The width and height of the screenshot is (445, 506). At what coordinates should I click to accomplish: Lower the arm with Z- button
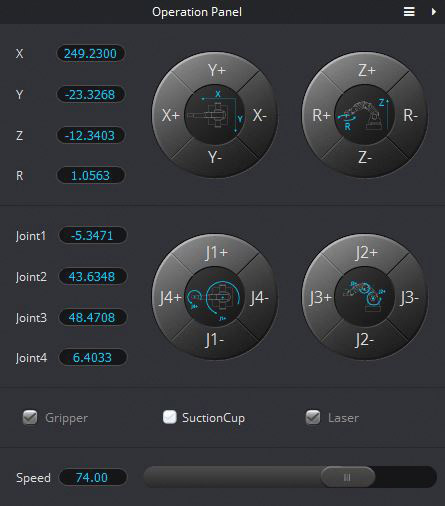coord(365,157)
